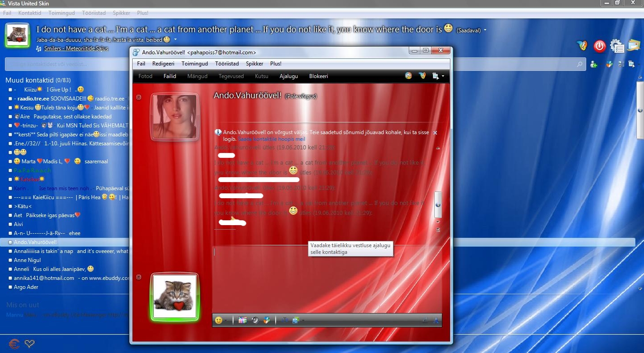This screenshot has width=644, height=353.
Task: Click the heart icon at bottom left
Action: (30, 344)
